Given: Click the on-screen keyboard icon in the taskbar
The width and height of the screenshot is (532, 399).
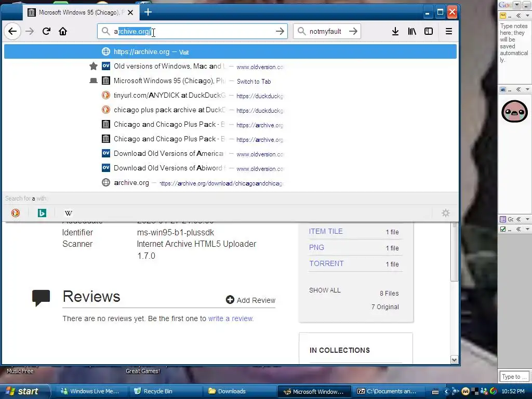Looking at the screenshot, I should click(x=435, y=392).
